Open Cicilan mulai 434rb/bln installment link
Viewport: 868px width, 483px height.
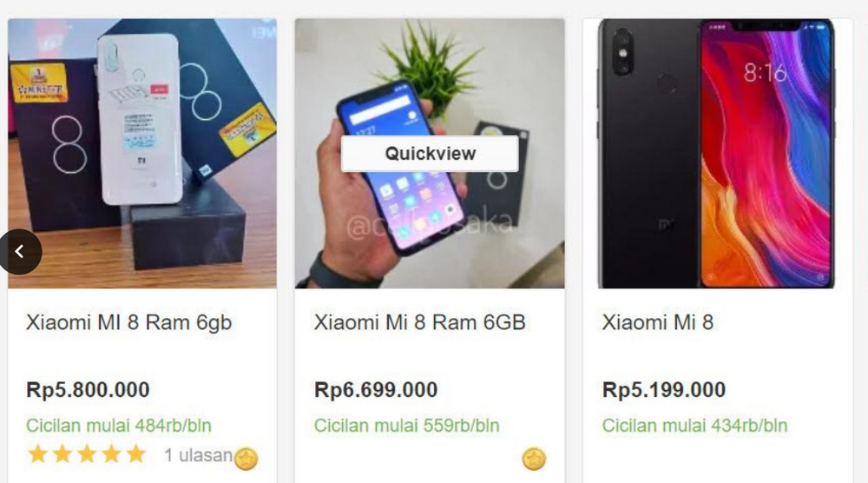(x=694, y=426)
